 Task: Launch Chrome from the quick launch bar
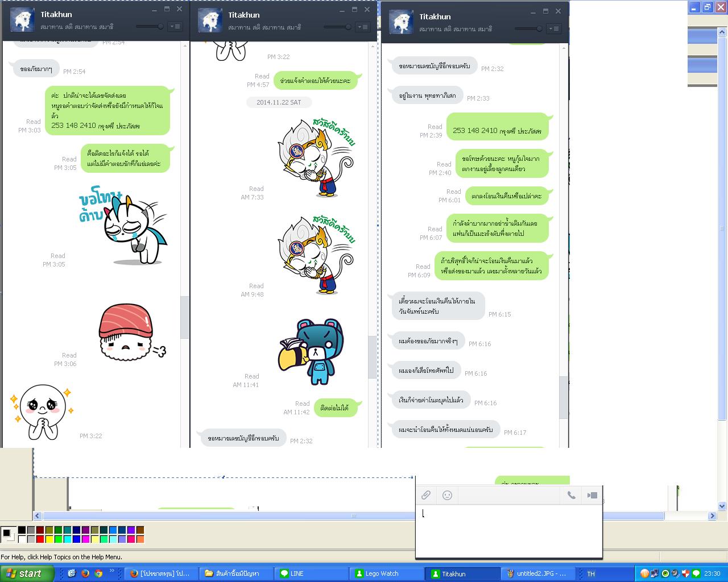click(x=98, y=573)
